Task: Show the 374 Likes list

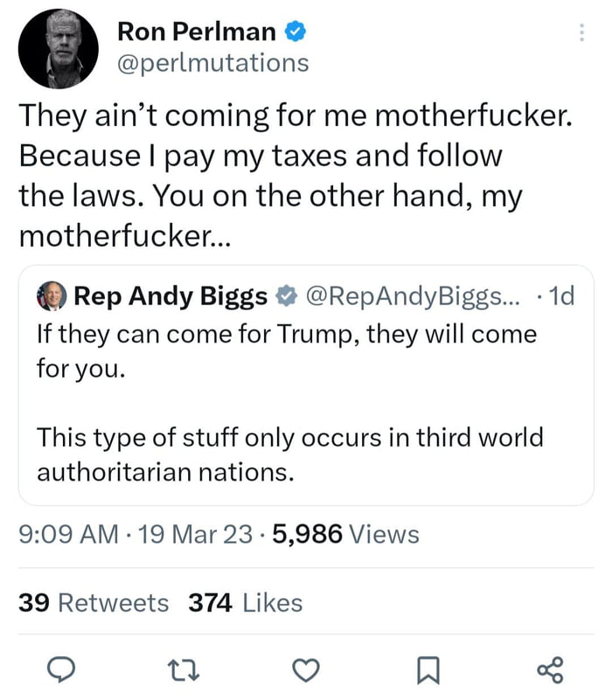Action: [246, 603]
